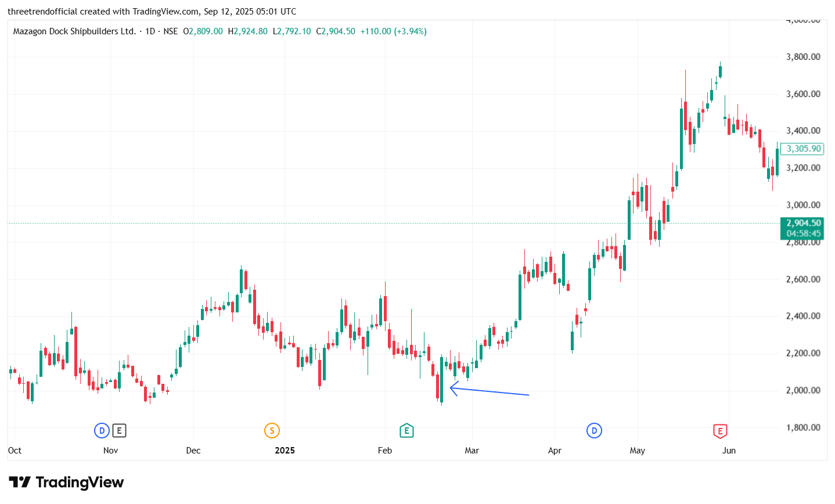Click the low value L2,792.10
The height and width of the screenshot is (504, 835).
(x=291, y=31)
